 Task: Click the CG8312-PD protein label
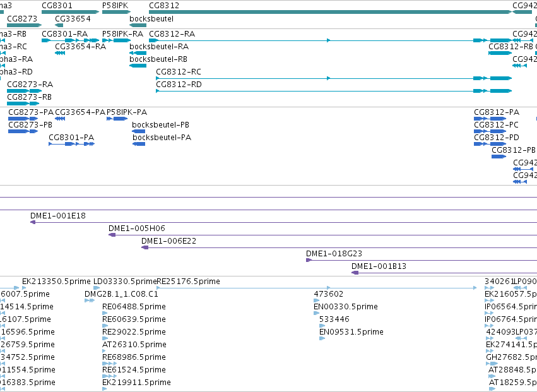[497, 138]
